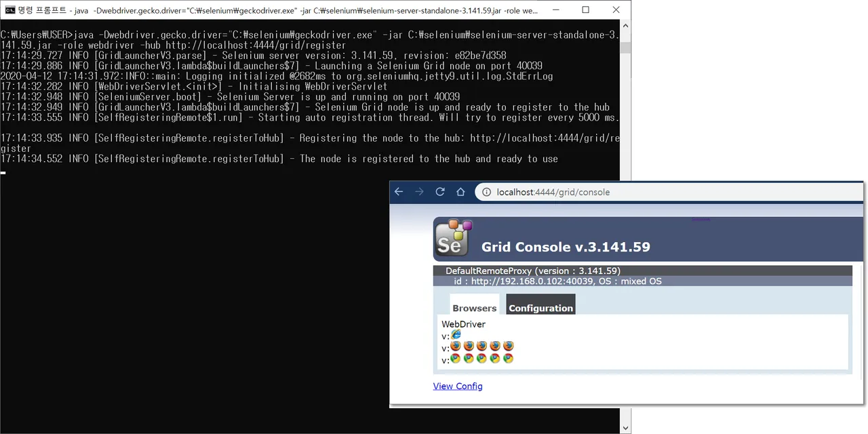Image resolution: width=868 pixels, height=434 pixels.
Task: Select the middle Firefox icon in WebDriver list
Action: 482,347
